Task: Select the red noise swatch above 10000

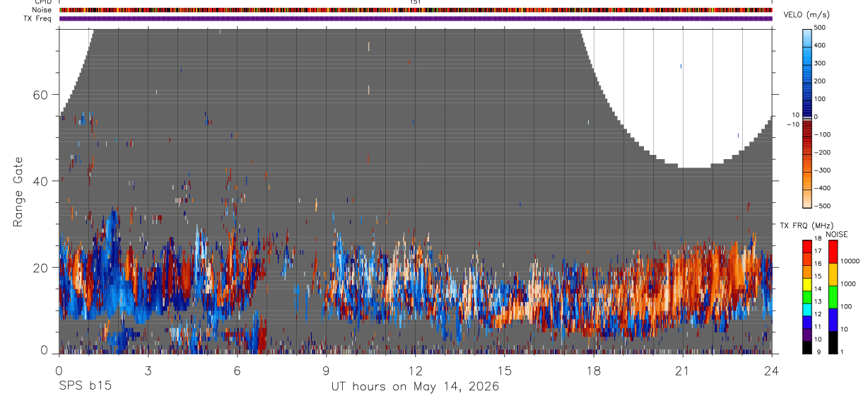Action: pos(833,252)
